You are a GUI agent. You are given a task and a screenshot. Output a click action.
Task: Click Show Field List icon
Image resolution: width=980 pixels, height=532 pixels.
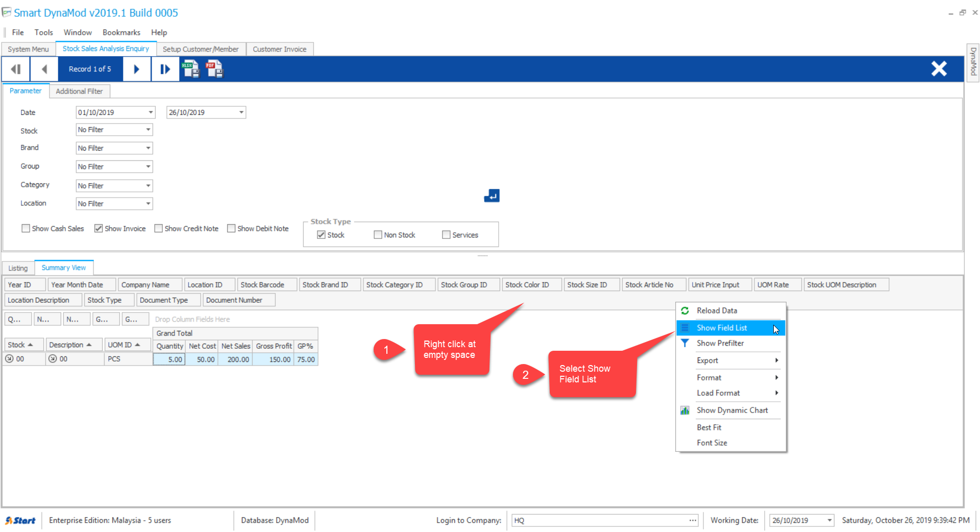pyautogui.click(x=685, y=328)
